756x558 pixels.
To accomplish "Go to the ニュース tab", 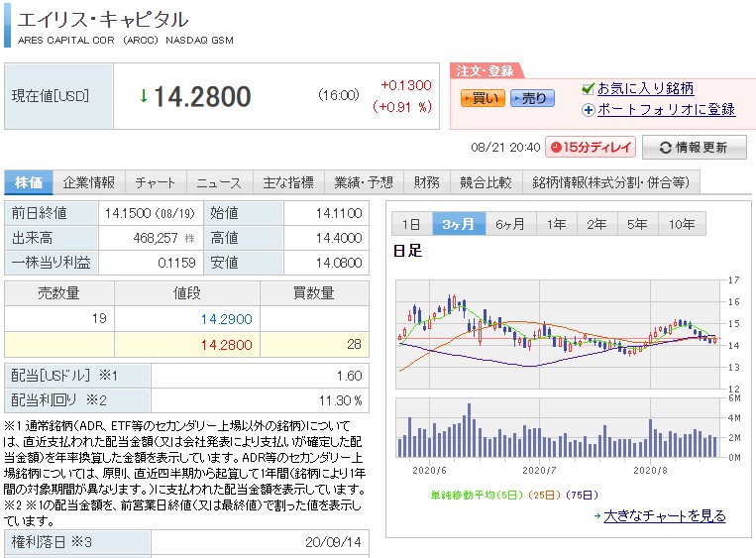I will (219, 182).
